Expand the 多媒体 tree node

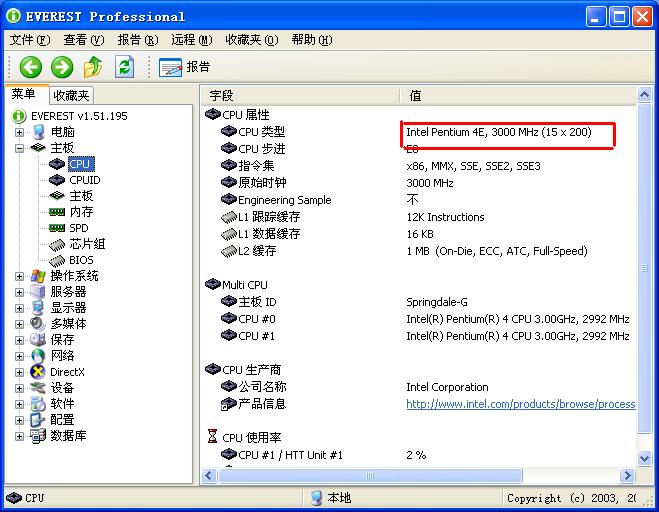(x=19, y=324)
